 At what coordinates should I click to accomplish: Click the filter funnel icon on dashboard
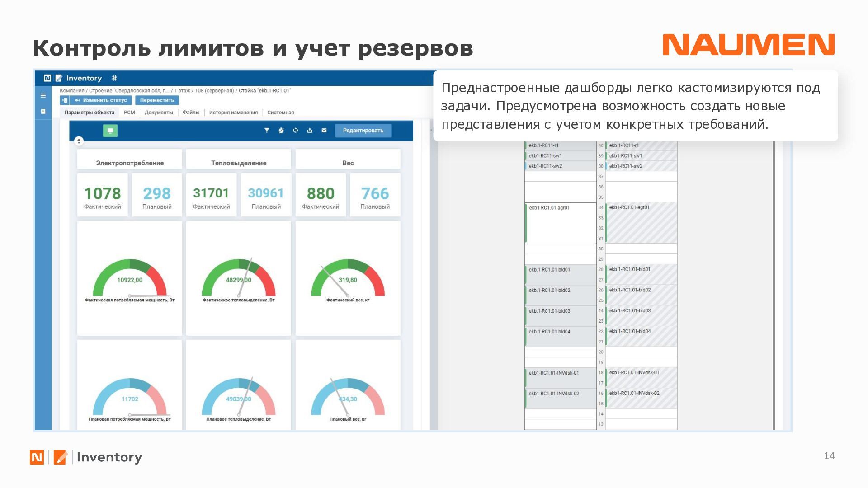267,131
